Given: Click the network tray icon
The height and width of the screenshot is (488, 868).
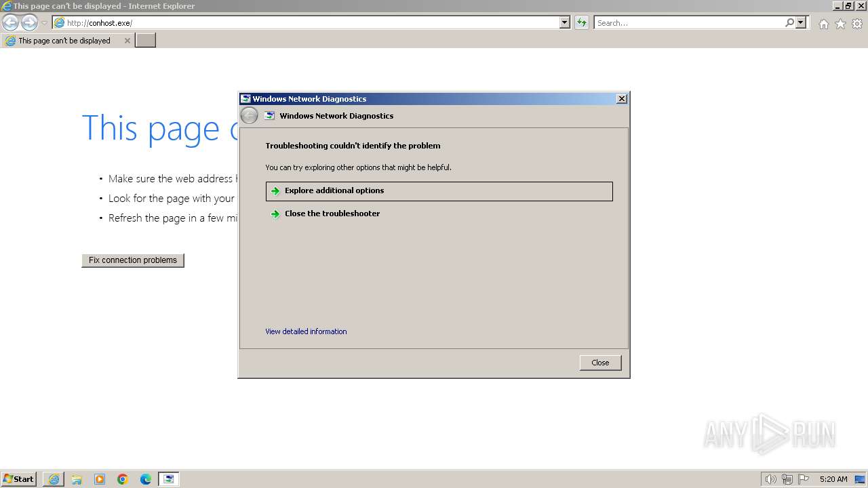Looking at the screenshot, I should pyautogui.click(x=787, y=479).
